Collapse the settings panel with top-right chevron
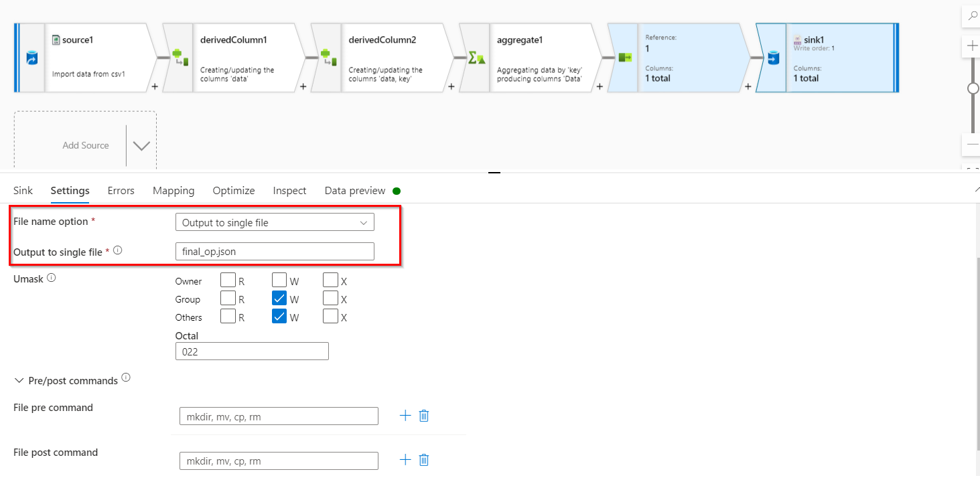Image resolution: width=980 pixels, height=490 pixels. [x=977, y=191]
